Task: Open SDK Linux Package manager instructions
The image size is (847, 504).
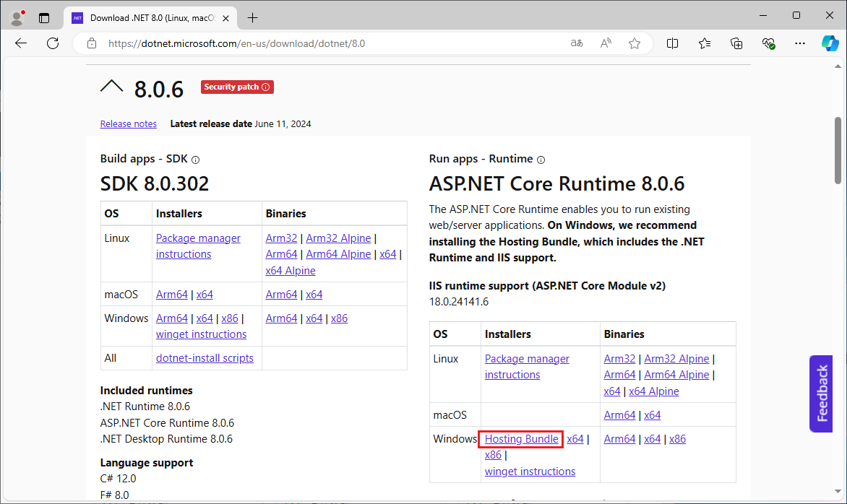Action: click(x=198, y=246)
